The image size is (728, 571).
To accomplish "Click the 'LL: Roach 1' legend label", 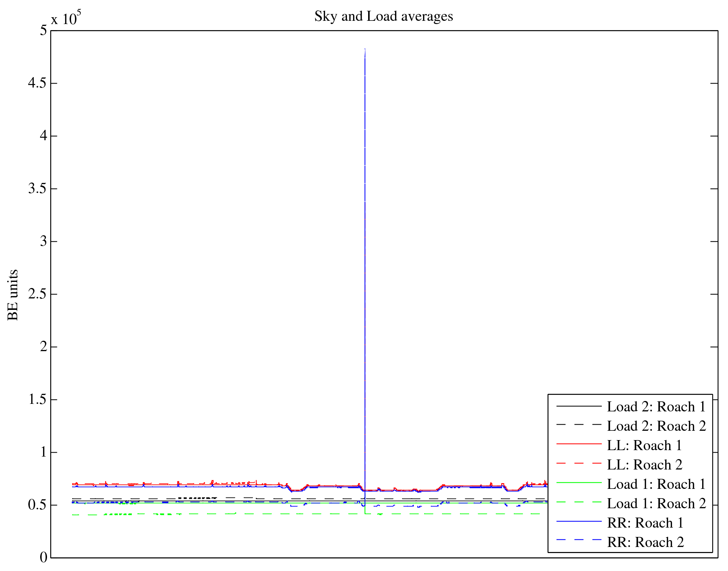I will [644, 445].
